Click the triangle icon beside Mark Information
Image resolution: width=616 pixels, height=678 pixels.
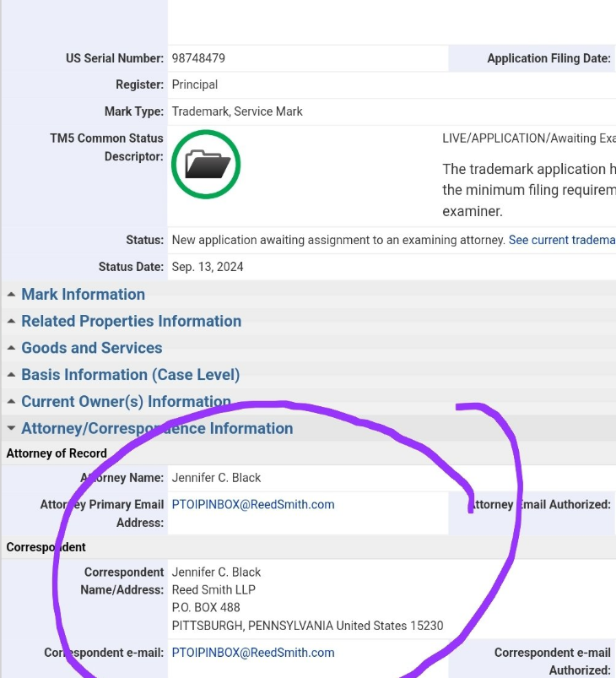pos(11,295)
